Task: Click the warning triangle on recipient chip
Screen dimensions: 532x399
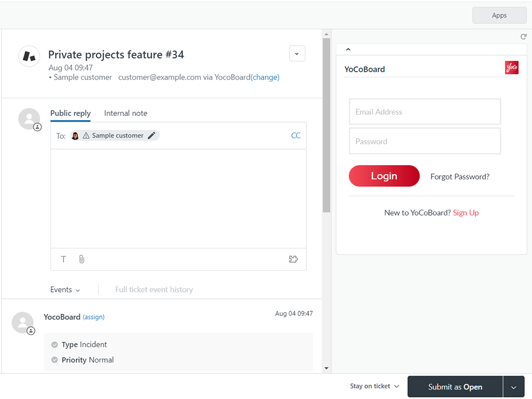Action: pos(86,136)
